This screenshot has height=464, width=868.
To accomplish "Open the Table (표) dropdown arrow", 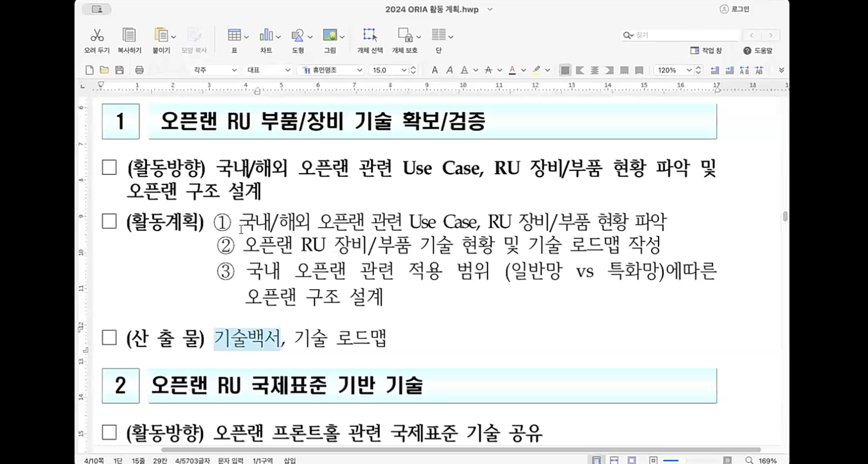I will [x=246, y=37].
